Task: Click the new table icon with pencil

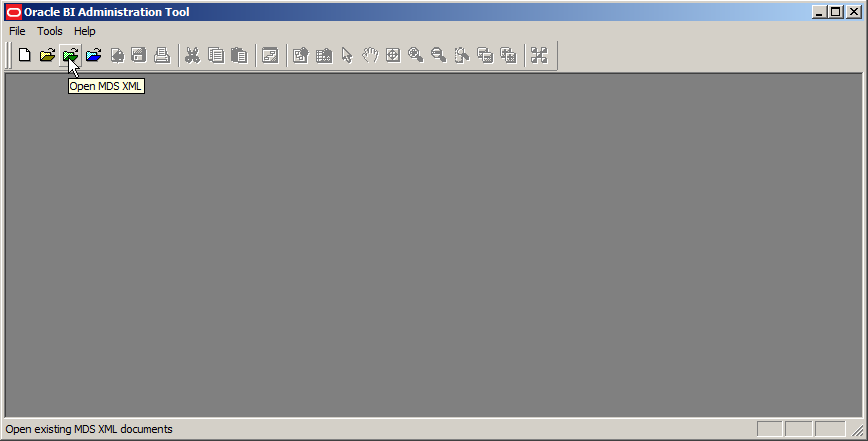Action: coord(301,55)
